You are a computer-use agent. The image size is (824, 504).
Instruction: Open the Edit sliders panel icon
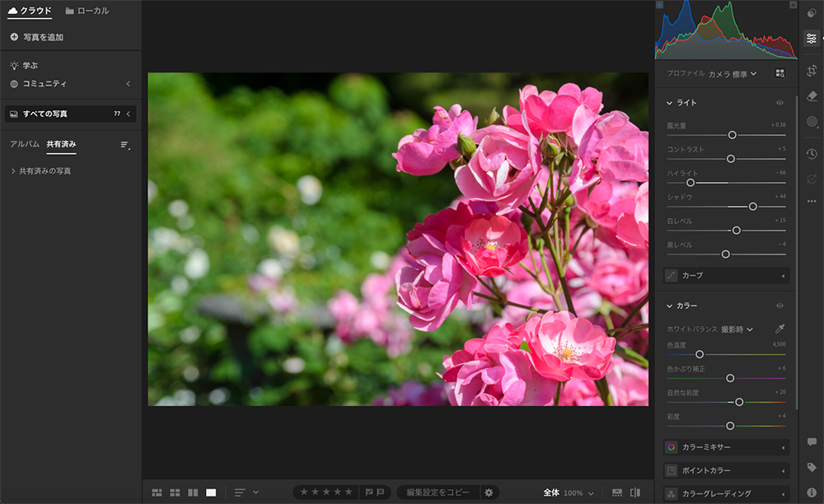pos(812,39)
